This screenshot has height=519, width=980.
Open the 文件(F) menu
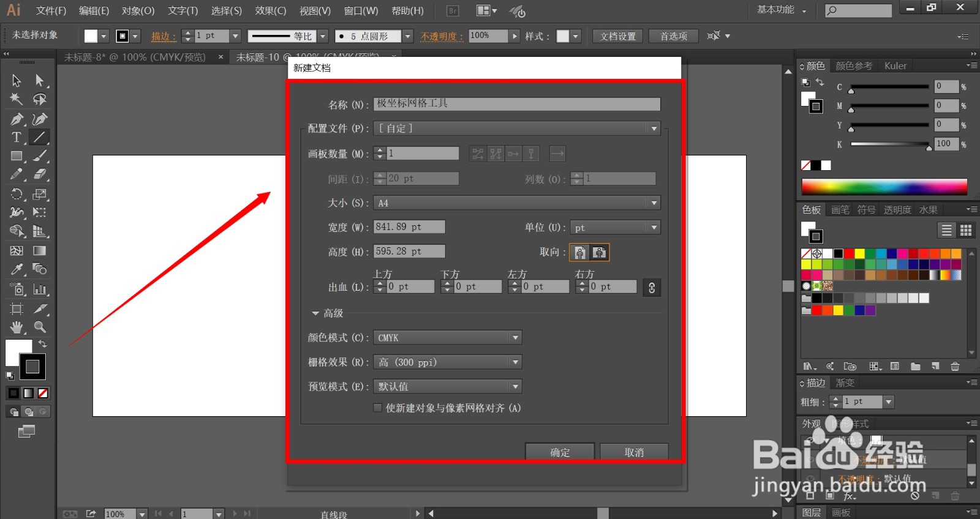tap(51, 10)
